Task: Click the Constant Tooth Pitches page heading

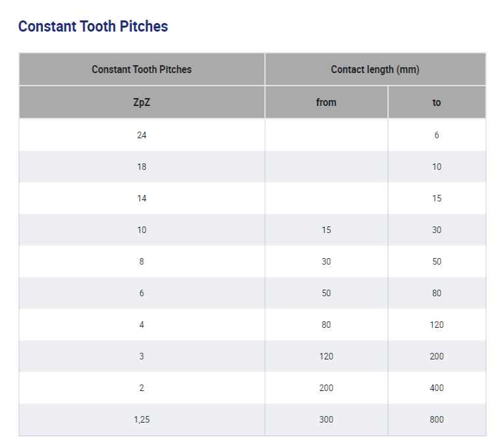Action: pyautogui.click(x=93, y=26)
